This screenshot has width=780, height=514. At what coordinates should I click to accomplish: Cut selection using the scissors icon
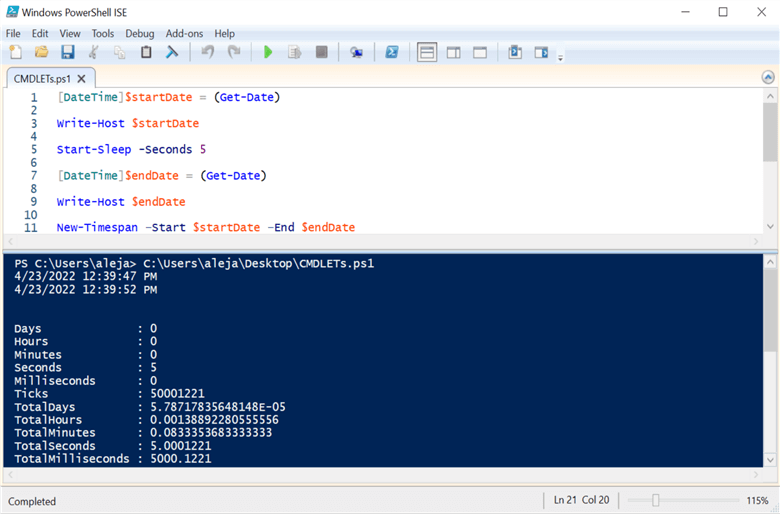pos(94,52)
